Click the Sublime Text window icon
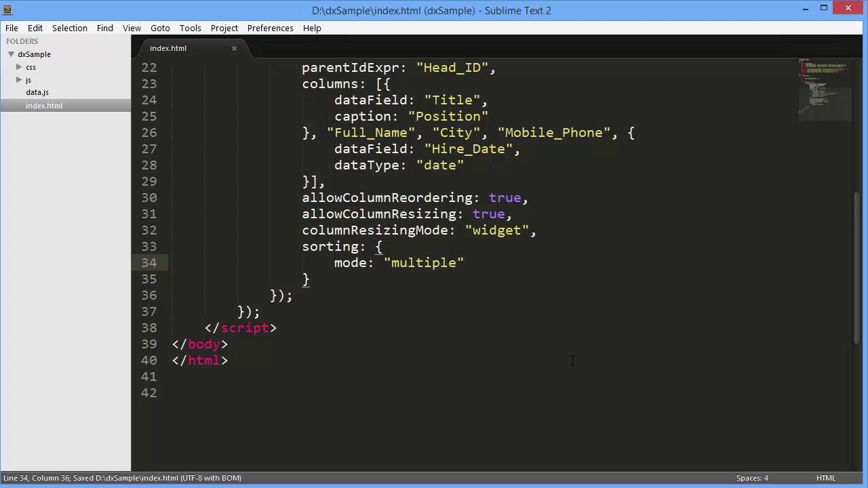This screenshot has height=488, width=868. 7,9
